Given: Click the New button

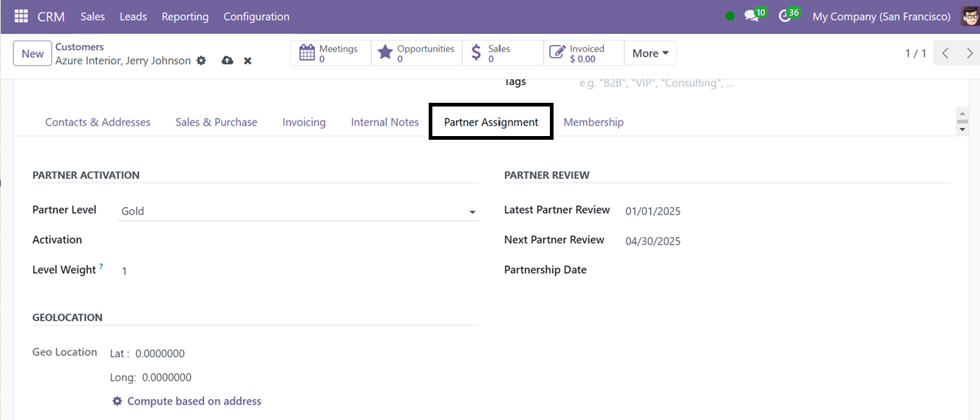Looking at the screenshot, I should (33, 53).
